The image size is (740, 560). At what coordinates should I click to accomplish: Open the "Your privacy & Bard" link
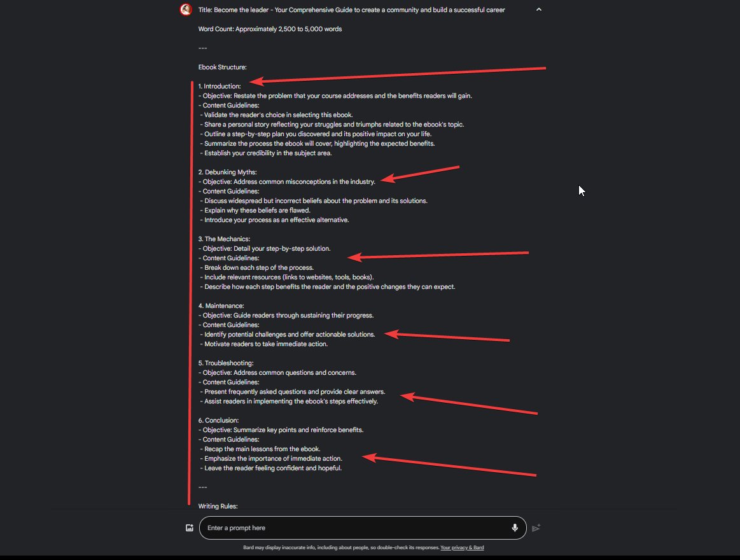[x=462, y=548]
